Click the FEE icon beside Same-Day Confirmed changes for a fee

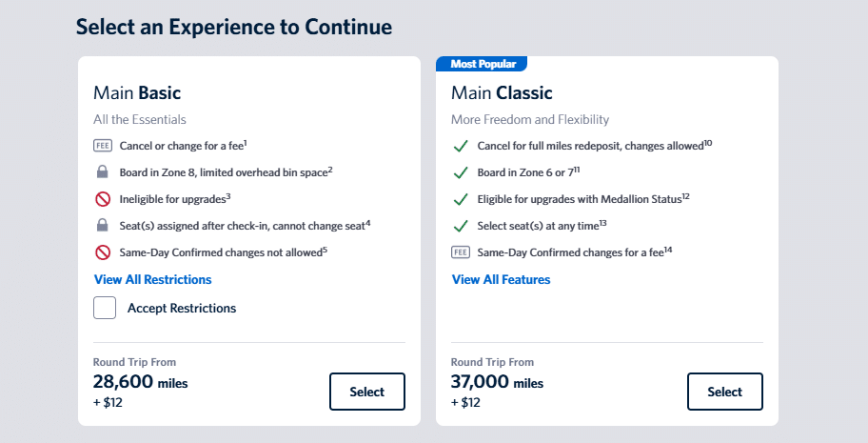pyautogui.click(x=460, y=252)
